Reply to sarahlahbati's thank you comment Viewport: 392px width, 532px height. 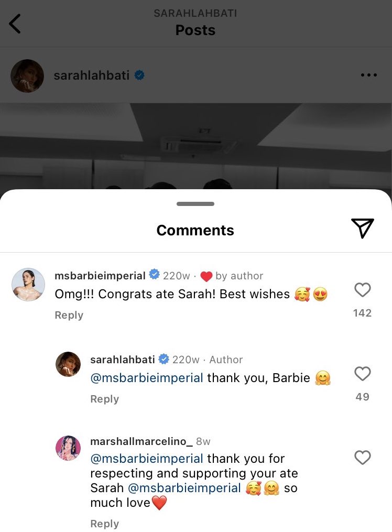click(104, 399)
